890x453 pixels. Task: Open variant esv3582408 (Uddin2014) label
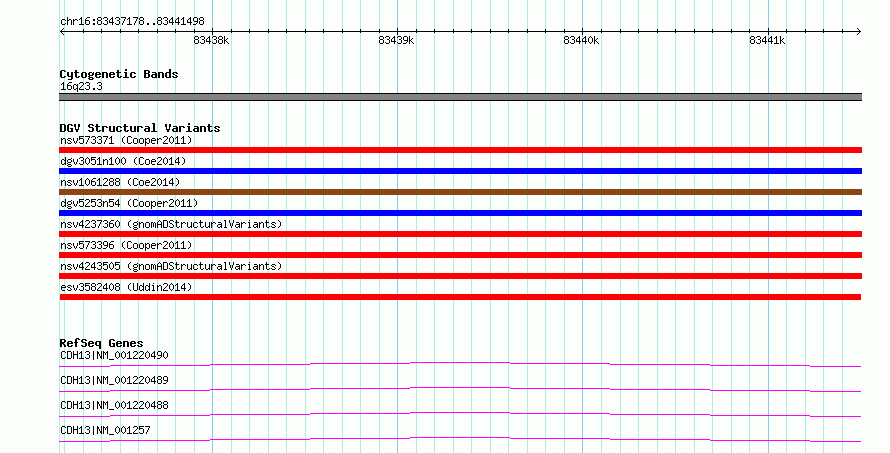(126, 287)
